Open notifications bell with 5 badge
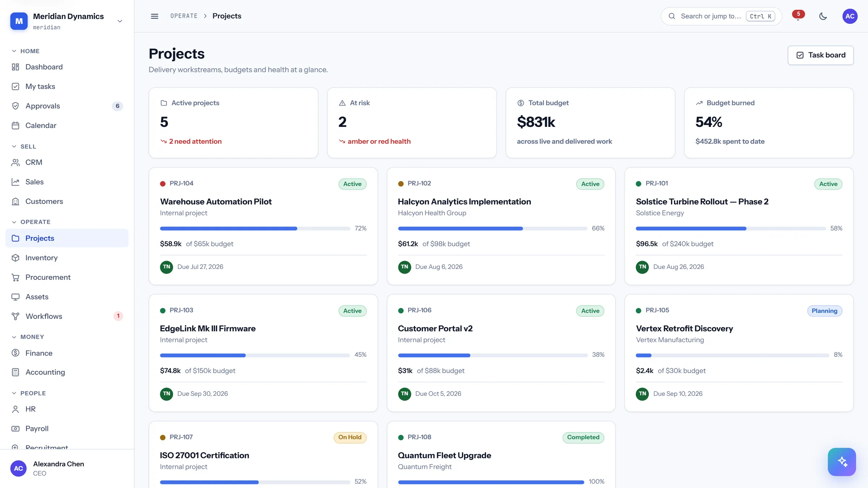Screen dimensions: 868x488 pyautogui.click(x=798, y=16)
